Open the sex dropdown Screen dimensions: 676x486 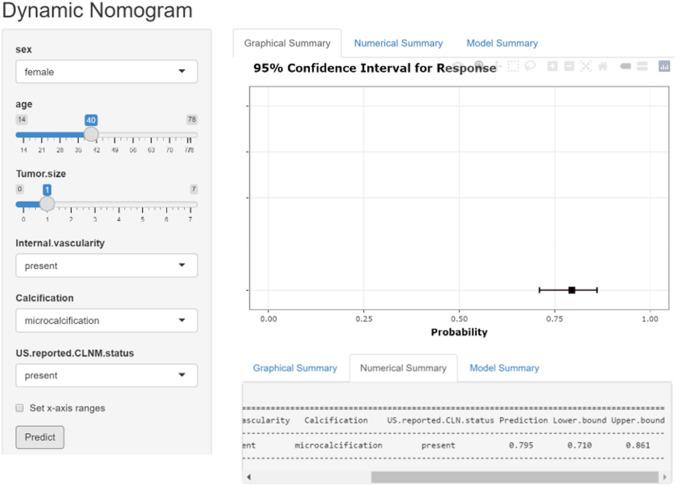[x=106, y=72]
